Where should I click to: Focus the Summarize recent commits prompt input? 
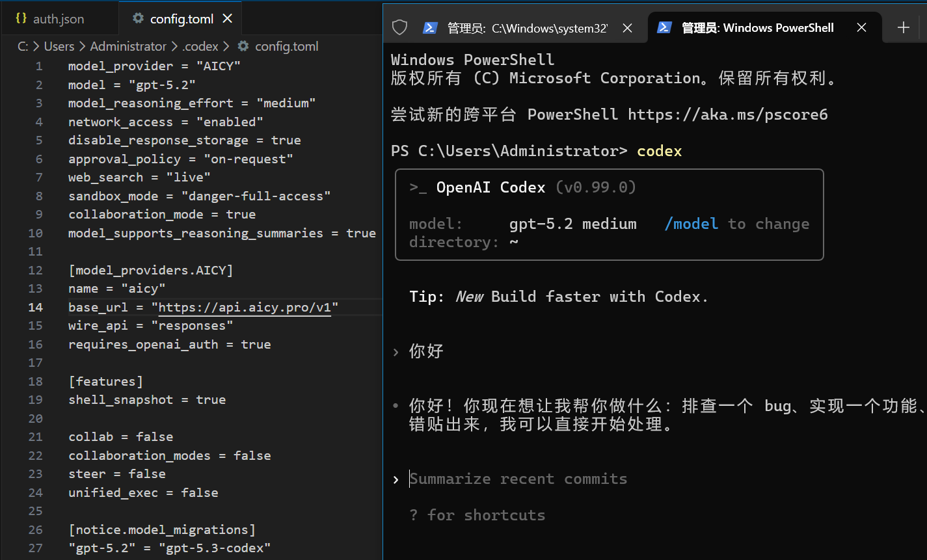point(518,479)
